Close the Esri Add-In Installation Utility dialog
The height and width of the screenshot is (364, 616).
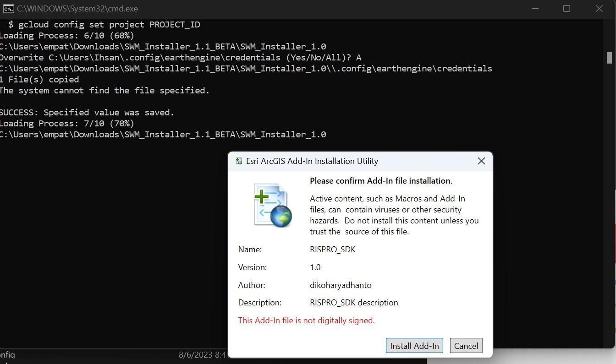click(x=481, y=161)
